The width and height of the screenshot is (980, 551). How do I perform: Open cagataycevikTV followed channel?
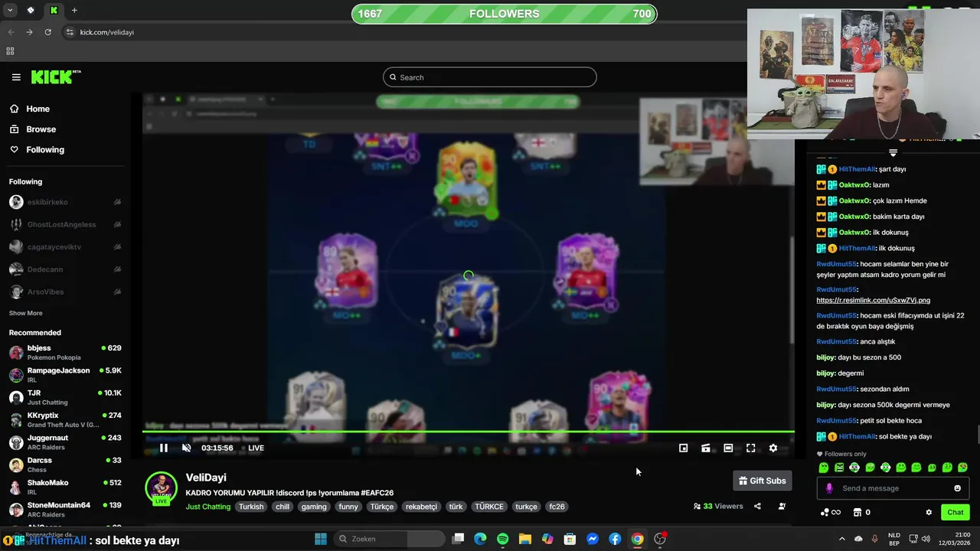(x=54, y=247)
